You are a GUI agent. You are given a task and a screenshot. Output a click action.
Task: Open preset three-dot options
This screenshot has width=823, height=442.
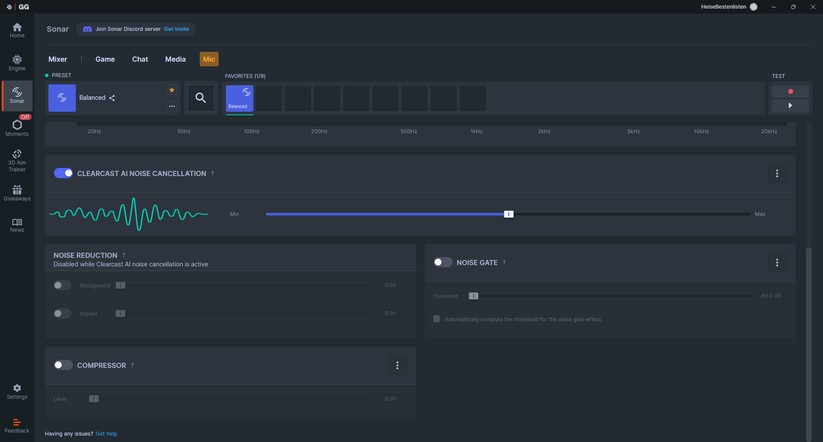172,106
